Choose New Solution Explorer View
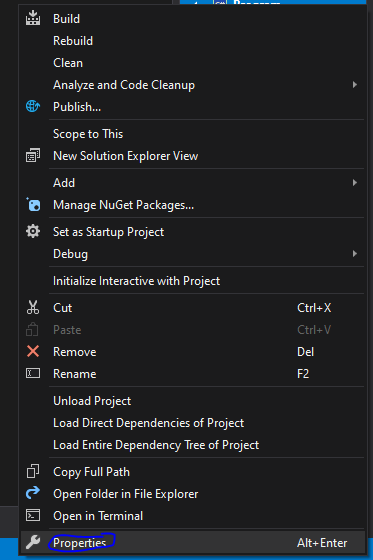 pos(192,156)
